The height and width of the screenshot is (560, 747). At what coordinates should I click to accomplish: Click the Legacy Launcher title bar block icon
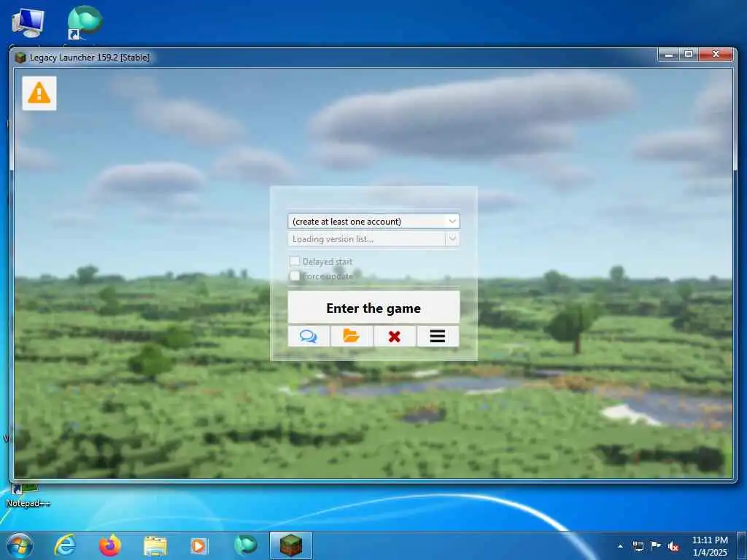coord(20,58)
